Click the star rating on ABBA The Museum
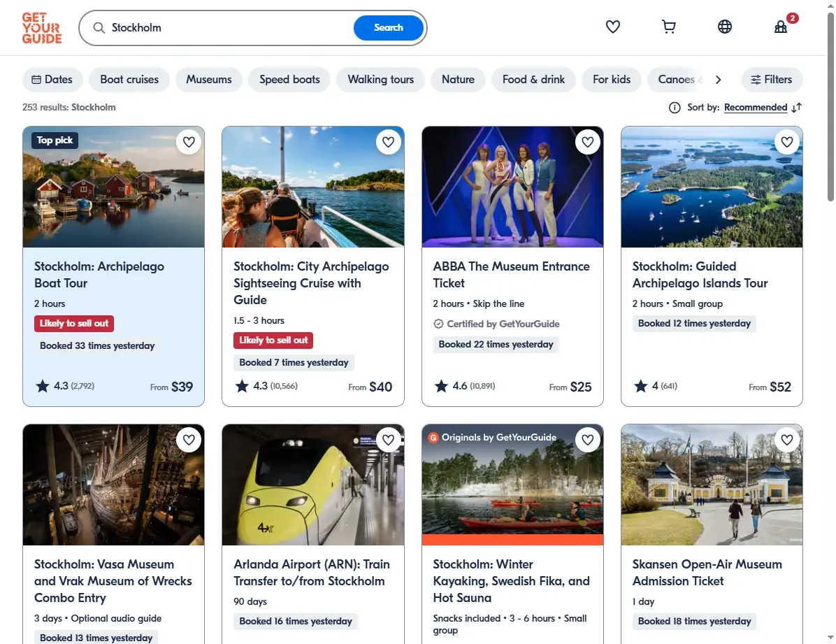This screenshot has width=836, height=644. [464, 386]
